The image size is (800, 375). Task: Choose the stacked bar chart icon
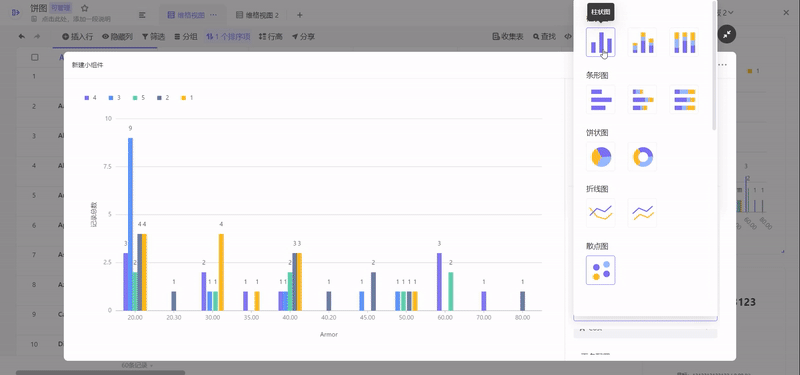click(642, 99)
